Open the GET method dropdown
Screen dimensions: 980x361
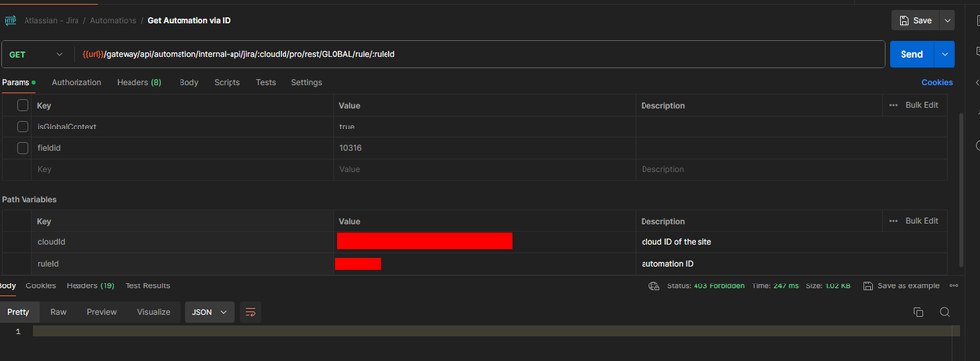click(35, 54)
